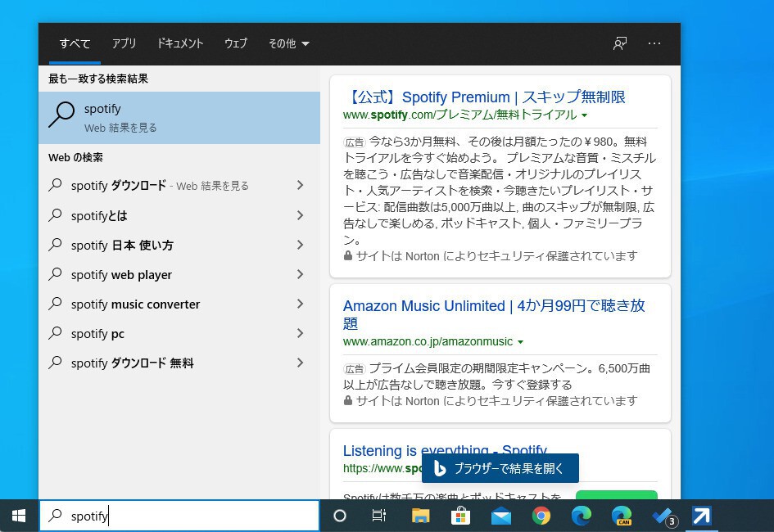Open the その他 dropdown menu

(x=289, y=43)
